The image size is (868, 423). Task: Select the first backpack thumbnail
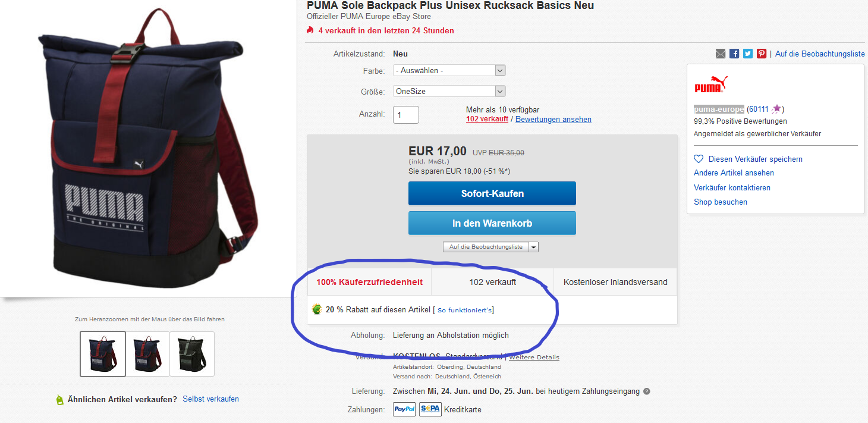click(103, 353)
